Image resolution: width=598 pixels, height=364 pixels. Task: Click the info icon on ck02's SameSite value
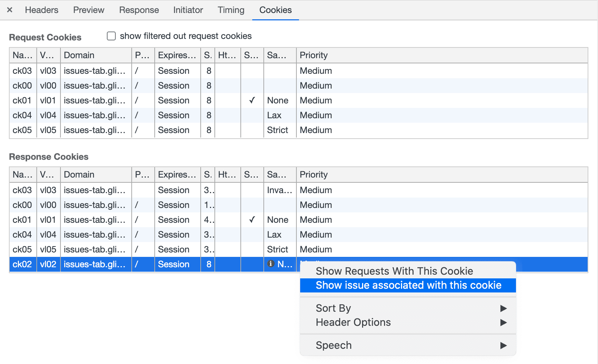270,264
